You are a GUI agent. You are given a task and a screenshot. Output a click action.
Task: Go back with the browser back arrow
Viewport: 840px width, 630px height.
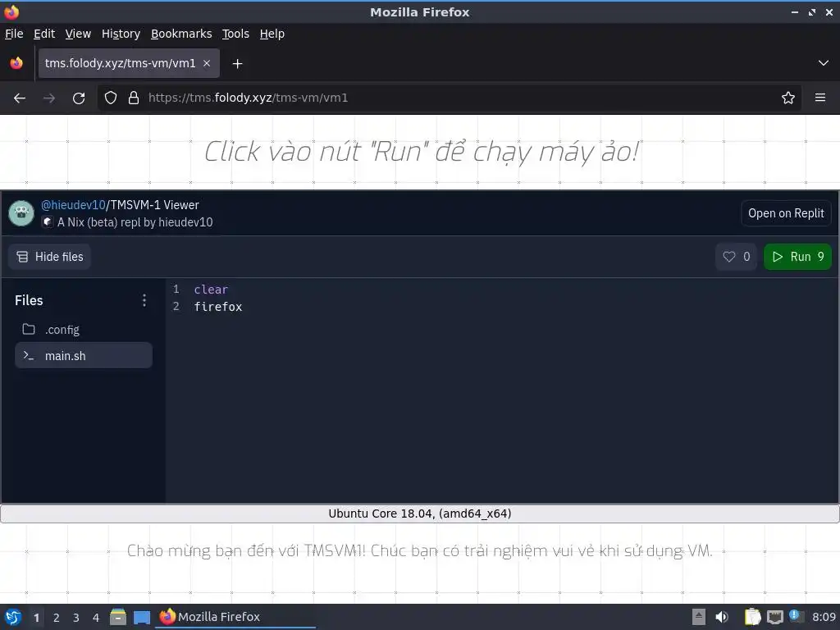click(20, 98)
